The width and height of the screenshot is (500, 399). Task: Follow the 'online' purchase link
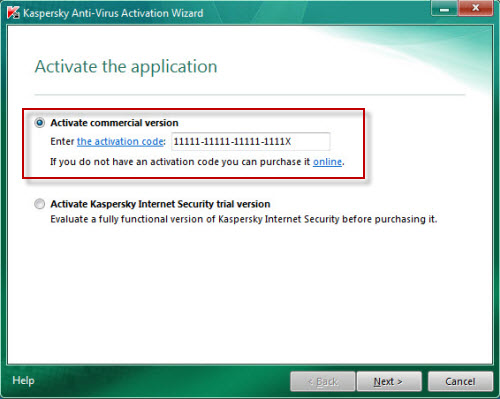coord(327,162)
